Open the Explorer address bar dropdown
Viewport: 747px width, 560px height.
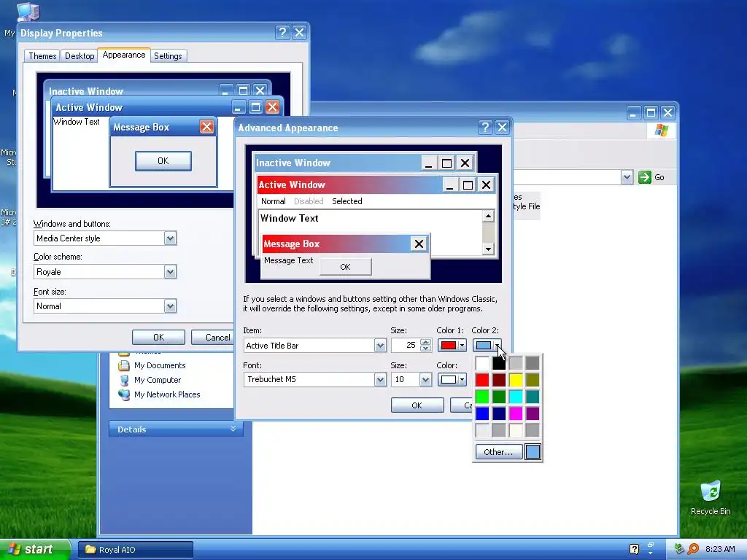pos(627,177)
